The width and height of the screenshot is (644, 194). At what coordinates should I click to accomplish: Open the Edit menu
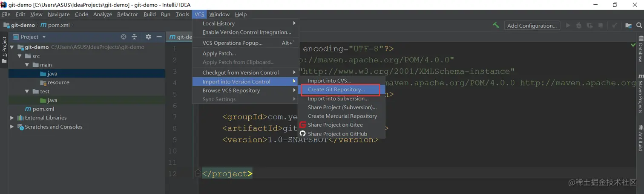(x=20, y=14)
